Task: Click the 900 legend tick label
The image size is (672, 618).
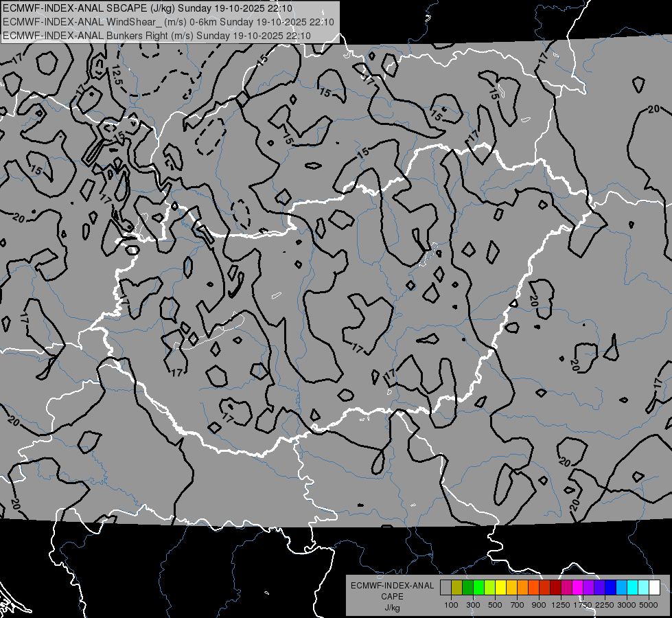Action: (539, 605)
